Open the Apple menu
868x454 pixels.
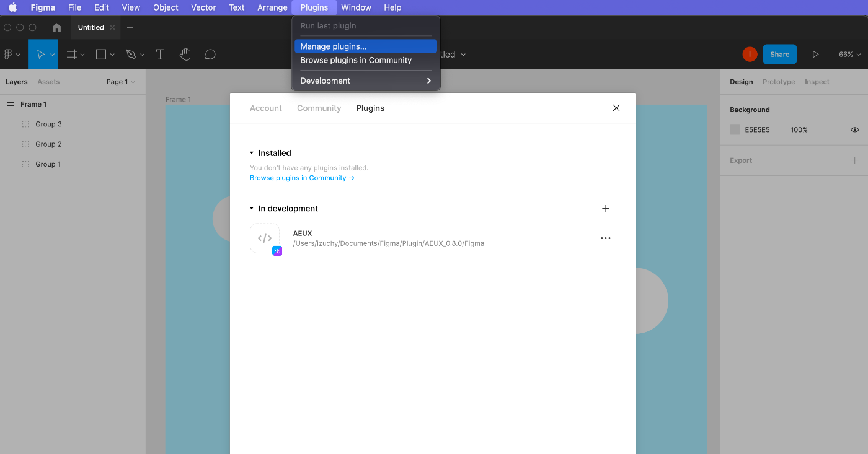12,7
